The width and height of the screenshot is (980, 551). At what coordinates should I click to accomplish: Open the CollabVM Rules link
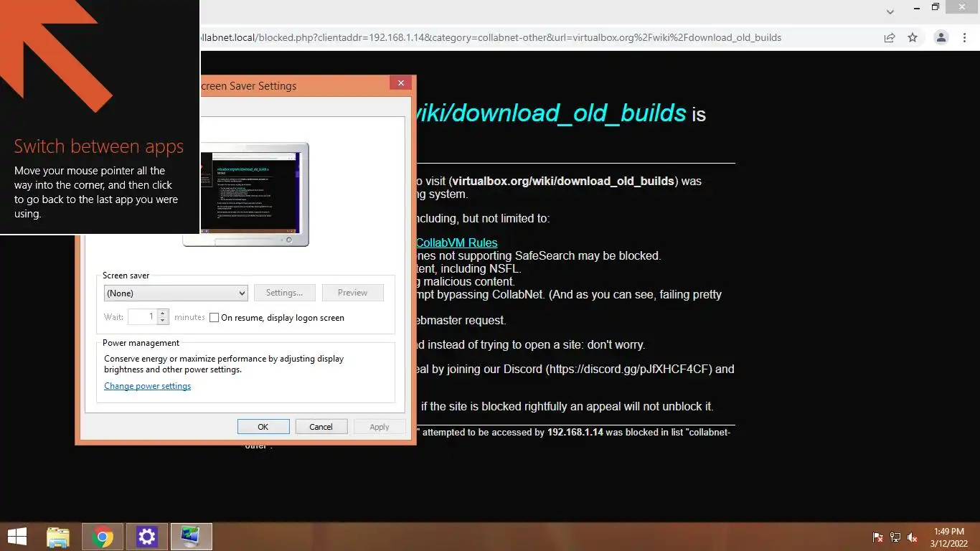click(x=456, y=242)
